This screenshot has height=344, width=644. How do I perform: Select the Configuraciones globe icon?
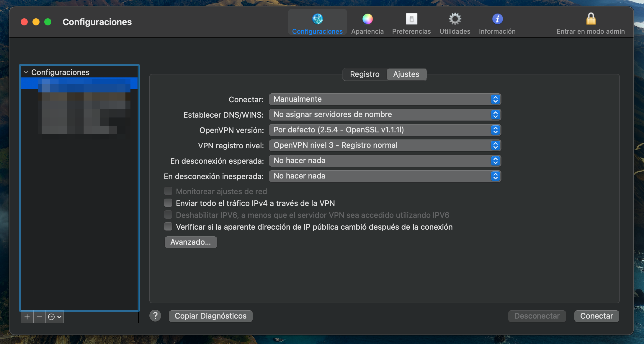pyautogui.click(x=317, y=19)
